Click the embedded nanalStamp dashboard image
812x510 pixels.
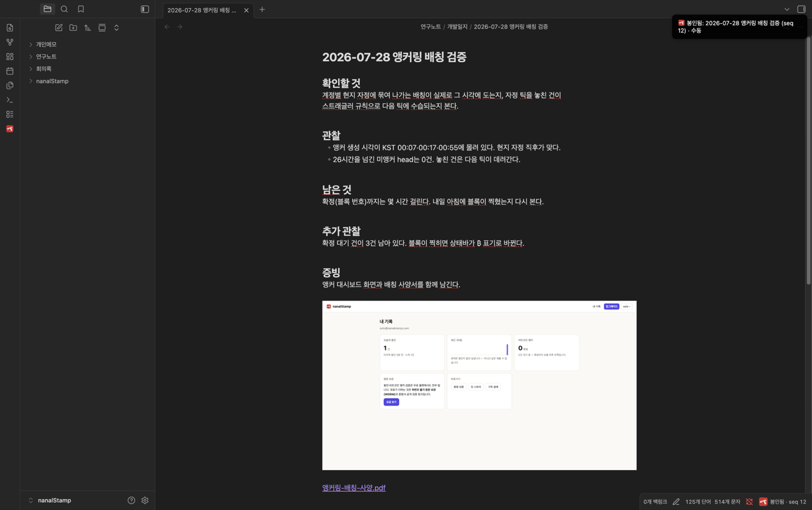[479, 385]
